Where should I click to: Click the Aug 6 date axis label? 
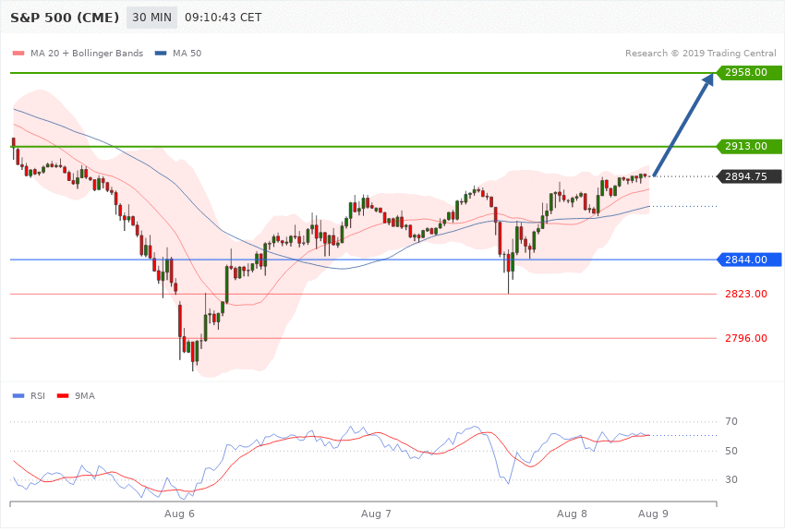click(x=179, y=514)
